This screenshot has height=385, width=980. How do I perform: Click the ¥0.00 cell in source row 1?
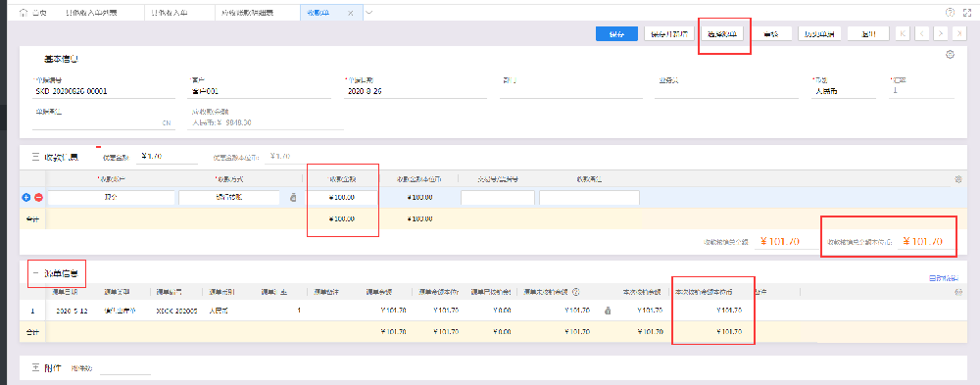(x=501, y=311)
